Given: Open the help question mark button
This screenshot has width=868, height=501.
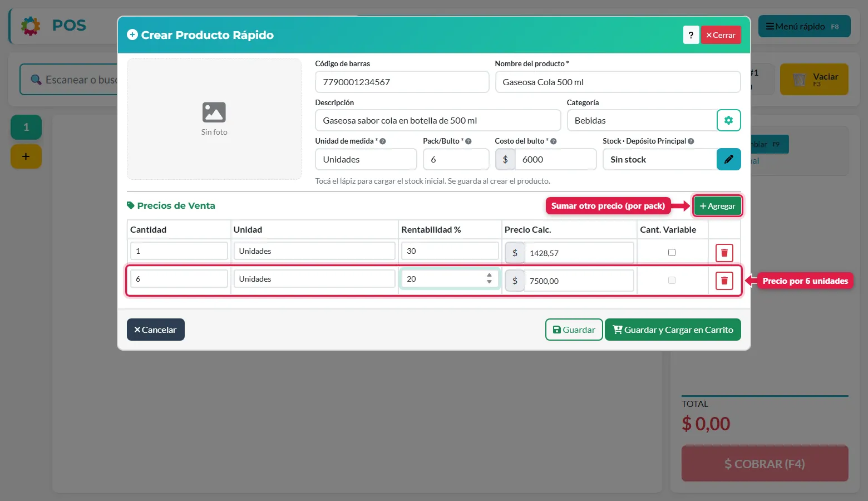Looking at the screenshot, I should (x=691, y=35).
